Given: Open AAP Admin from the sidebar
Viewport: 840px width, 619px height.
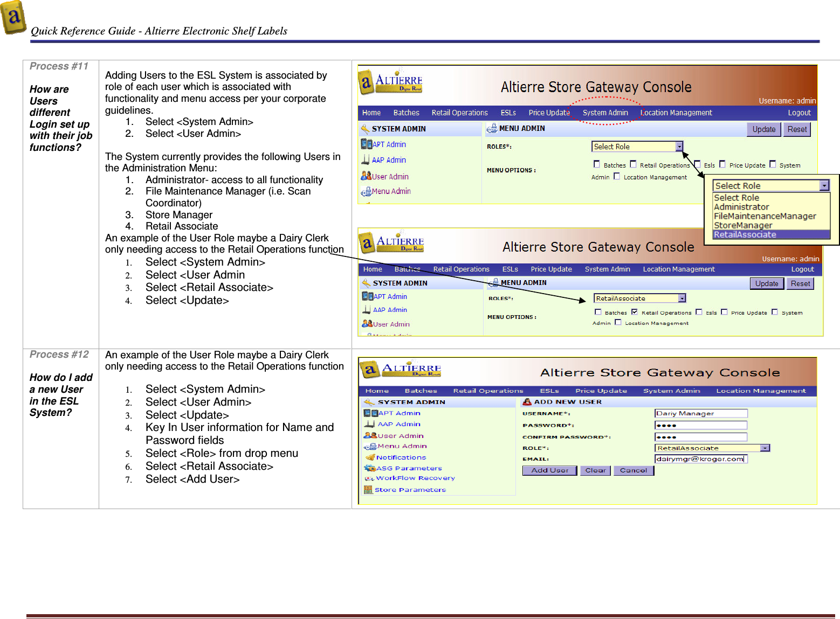Looking at the screenshot, I should 388,159.
